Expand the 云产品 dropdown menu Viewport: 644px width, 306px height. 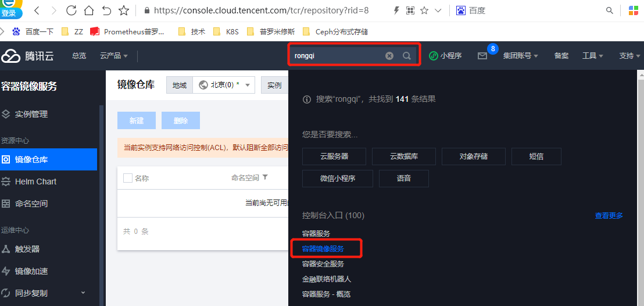pos(114,55)
